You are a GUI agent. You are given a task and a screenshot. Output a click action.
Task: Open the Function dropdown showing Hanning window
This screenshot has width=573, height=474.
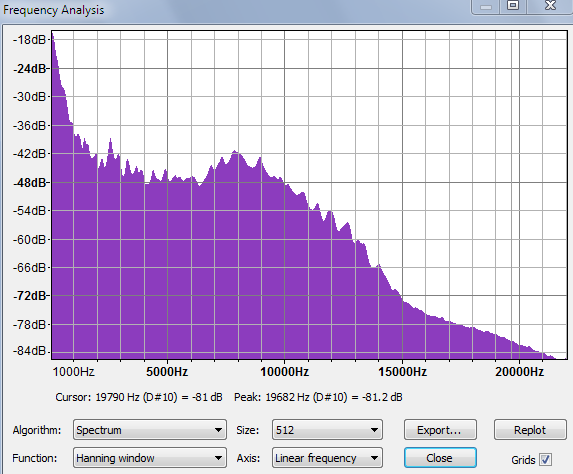tap(150, 458)
